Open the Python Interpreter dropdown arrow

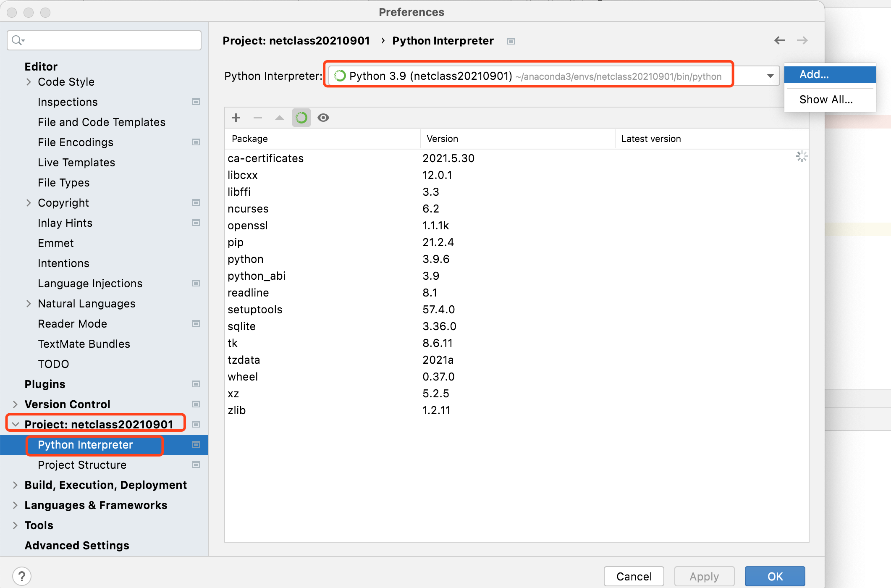tap(770, 76)
